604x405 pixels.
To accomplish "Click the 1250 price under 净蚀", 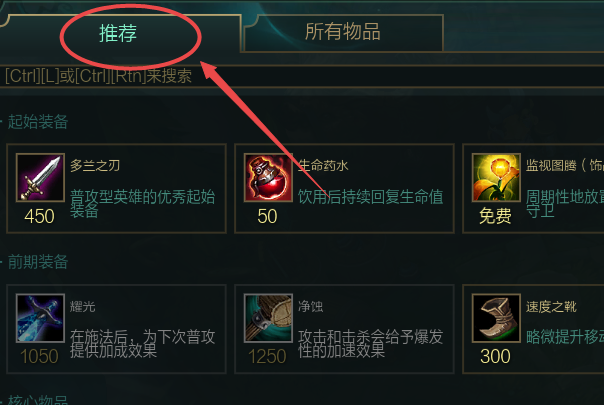I will pyautogui.click(x=267, y=356).
